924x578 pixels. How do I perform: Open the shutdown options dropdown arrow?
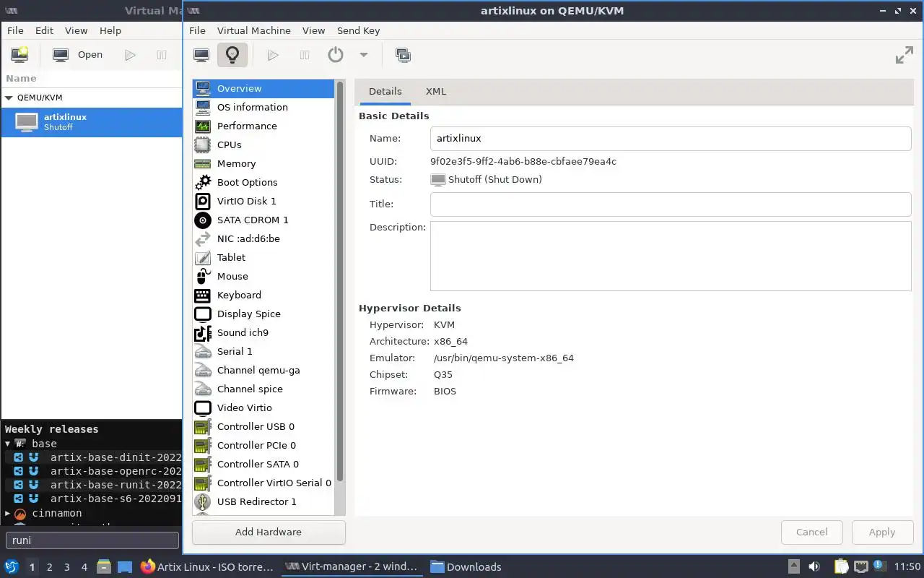click(x=364, y=55)
